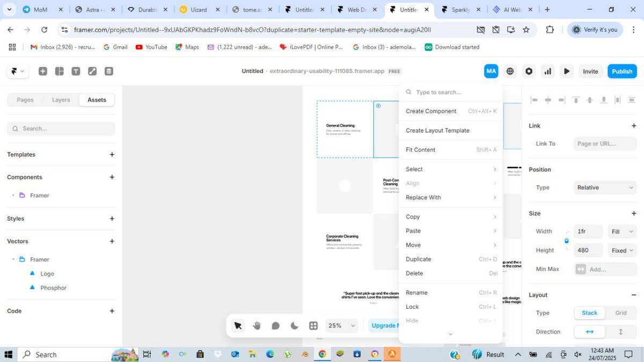Image resolution: width=644 pixels, height=362 pixels.
Task: Click the Insert plus icon in toolbar
Action: (x=43, y=71)
